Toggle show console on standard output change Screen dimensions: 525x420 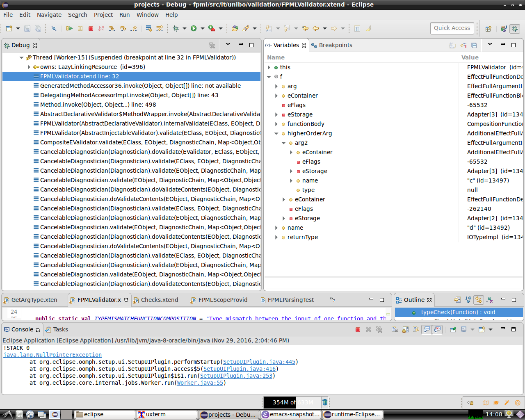click(x=427, y=329)
